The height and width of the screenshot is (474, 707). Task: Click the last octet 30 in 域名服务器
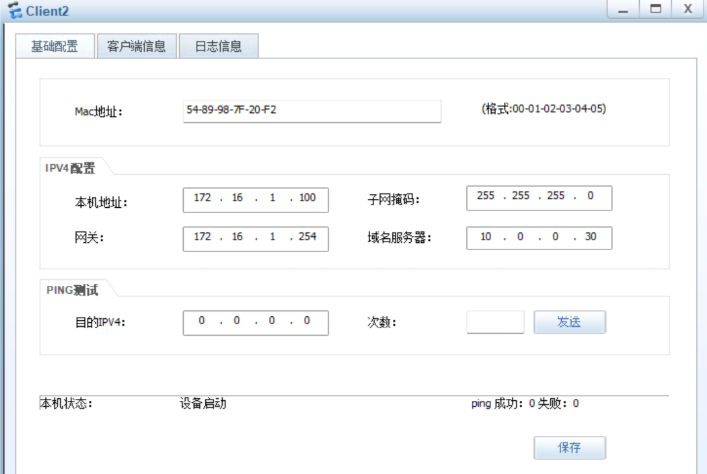(591, 236)
